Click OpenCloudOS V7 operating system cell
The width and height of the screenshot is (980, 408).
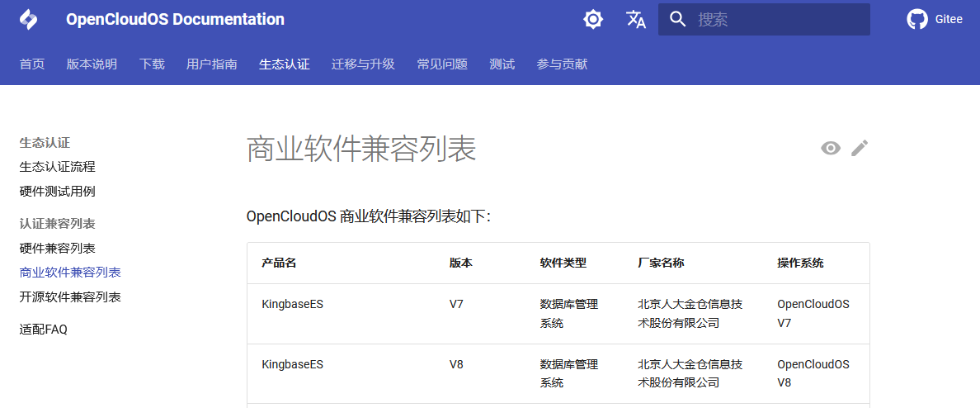[813, 314]
